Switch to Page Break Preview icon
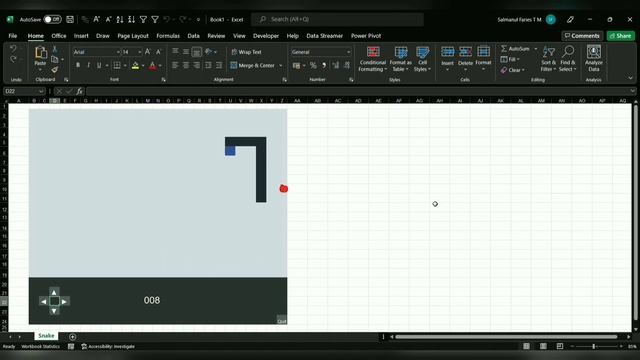 [560, 346]
